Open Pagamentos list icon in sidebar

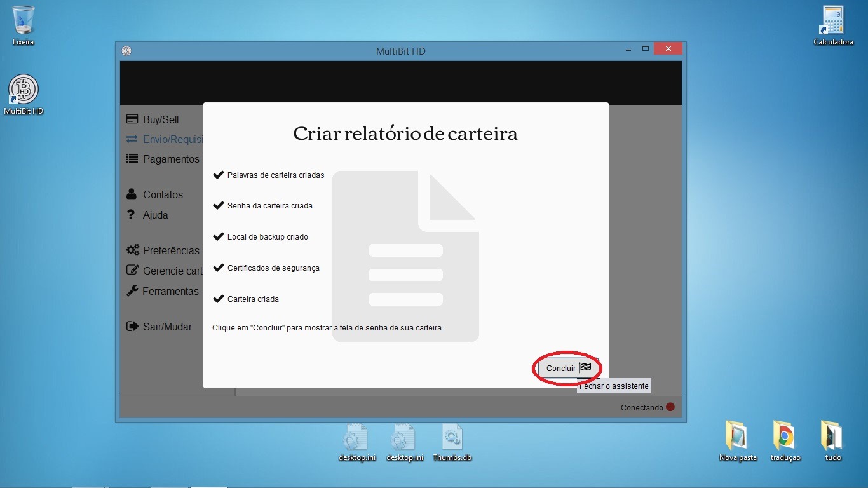132,159
